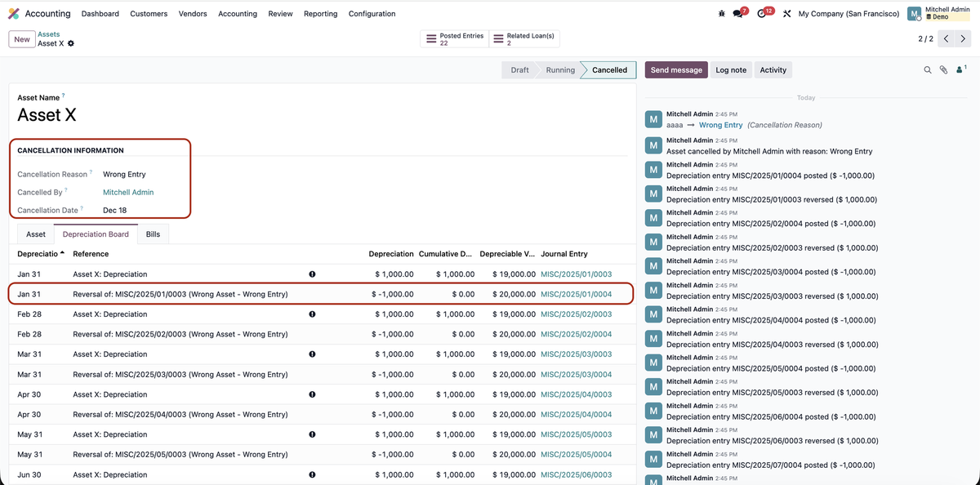The width and height of the screenshot is (980, 485).
Task: Click the Send message button
Action: coord(676,70)
